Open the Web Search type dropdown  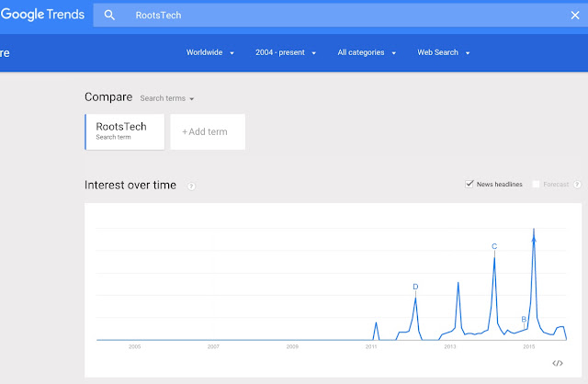point(444,52)
